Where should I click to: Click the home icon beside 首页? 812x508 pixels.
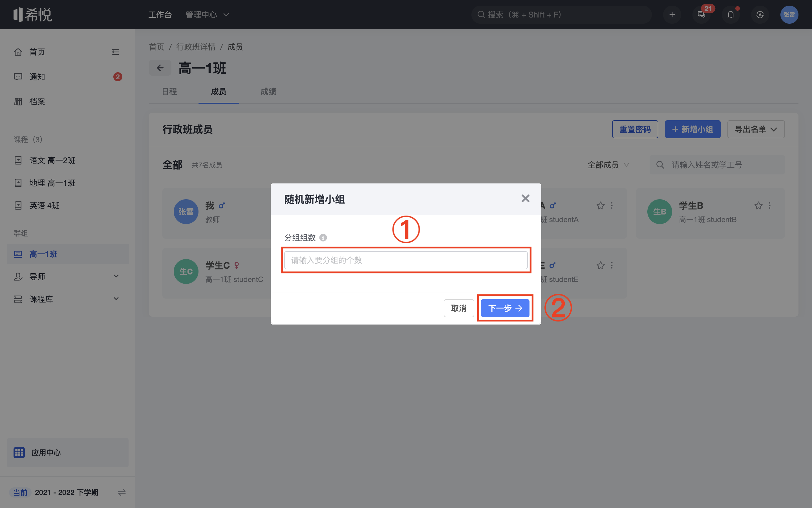18,52
